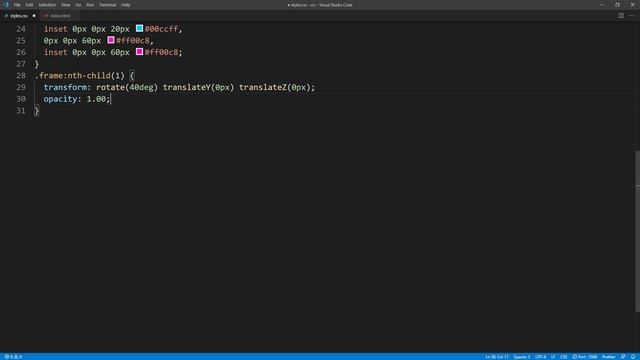Image resolution: width=640 pixels, height=360 pixels.
Task: Open the Go menu
Action: [78, 5]
